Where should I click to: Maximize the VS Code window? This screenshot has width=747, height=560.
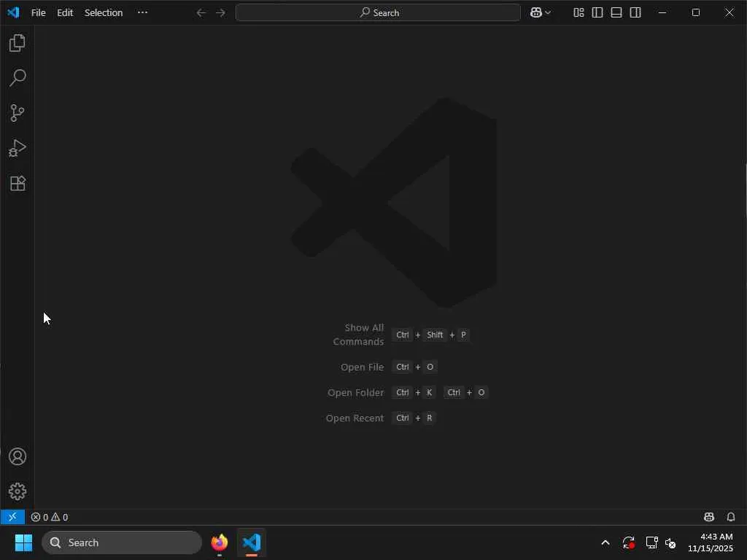(695, 13)
